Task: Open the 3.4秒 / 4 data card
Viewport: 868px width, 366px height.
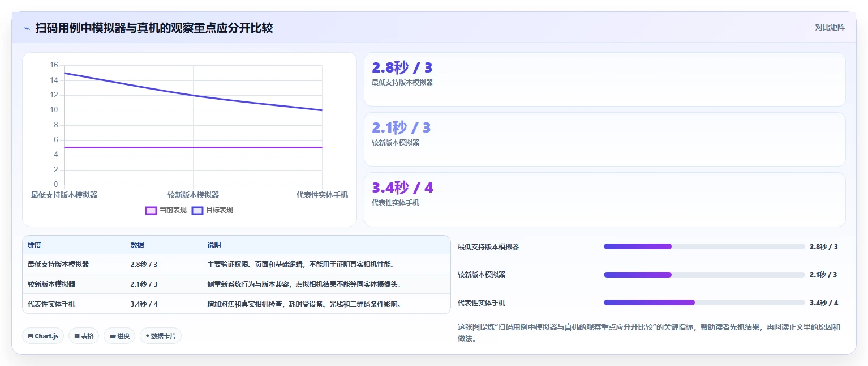Action: 604,199
